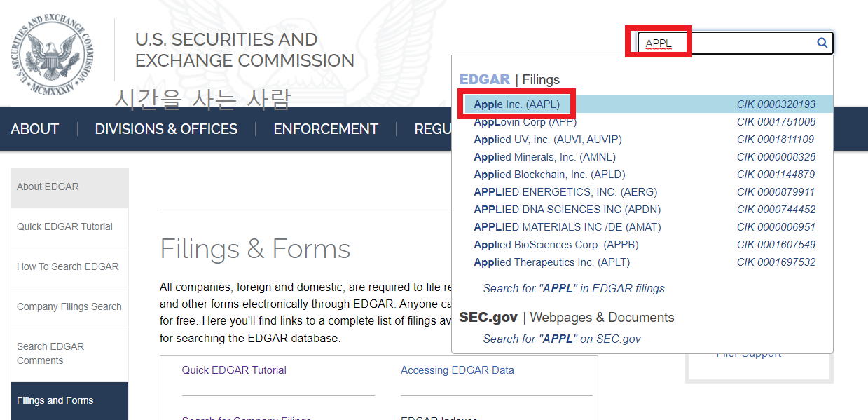
Task: Pick Applied Blockchain, Inc. (APLD)
Action: point(549,175)
